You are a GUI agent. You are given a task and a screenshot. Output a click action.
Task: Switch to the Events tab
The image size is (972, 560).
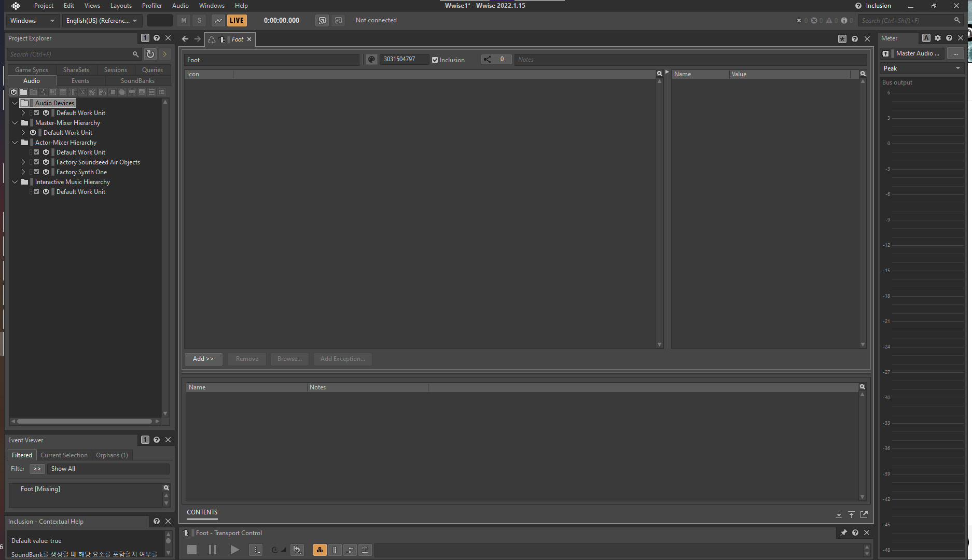click(x=80, y=80)
